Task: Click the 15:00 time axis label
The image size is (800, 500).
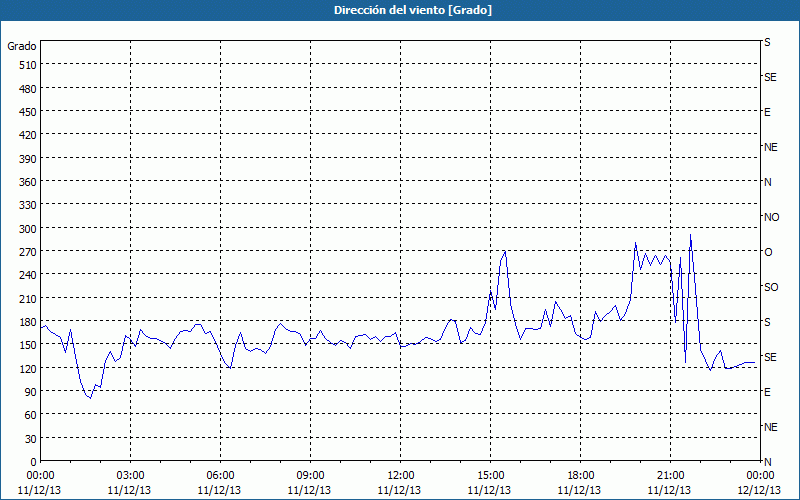Action: 490,476
